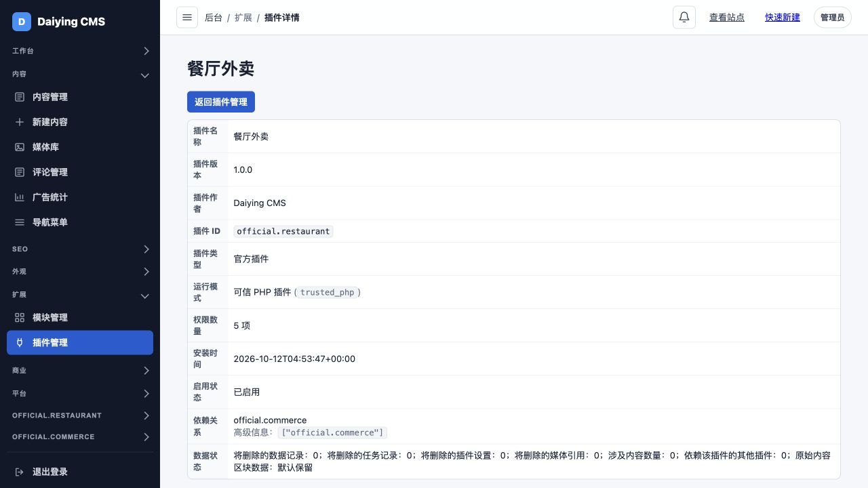Collapse the 扩展 section chevron
Image resolution: width=868 pixels, height=488 pixels.
(144, 296)
